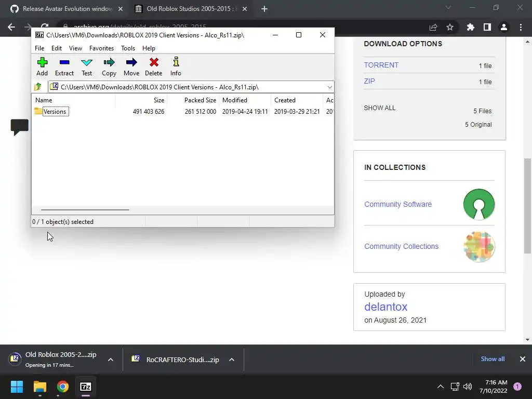Click the network tray icon
The image size is (532, 399).
point(455,387)
